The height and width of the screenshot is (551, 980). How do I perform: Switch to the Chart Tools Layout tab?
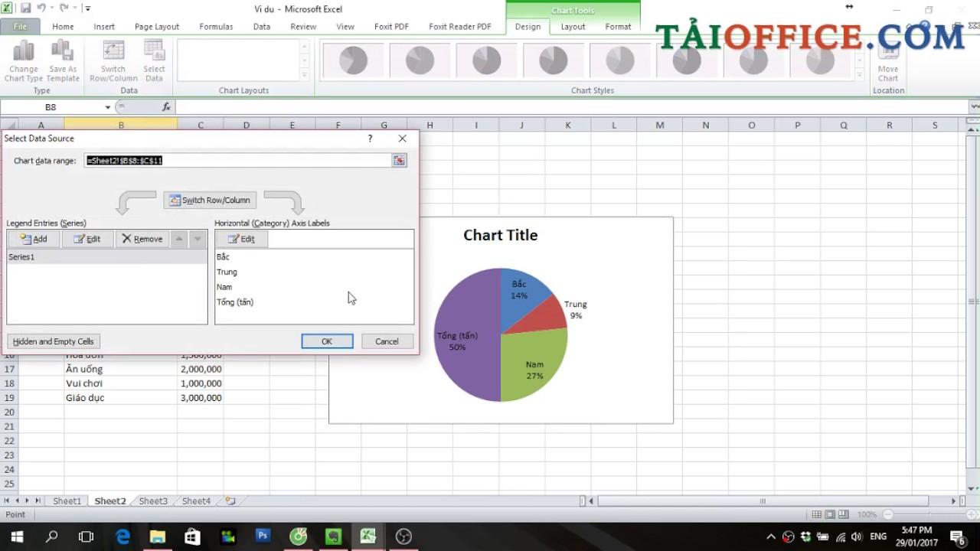[x=573, y=26]
